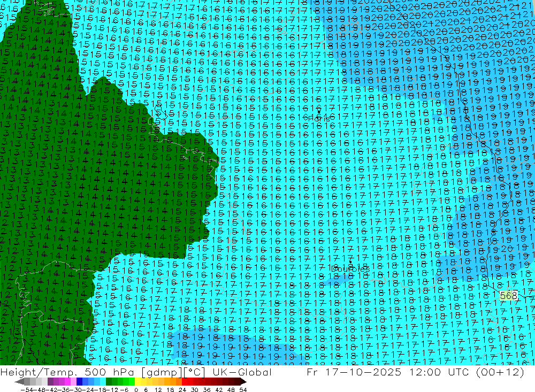This screenshot has height=392, width=535.
Task: Pick the bright red legend swatch at 24
Action: point(185,382)
